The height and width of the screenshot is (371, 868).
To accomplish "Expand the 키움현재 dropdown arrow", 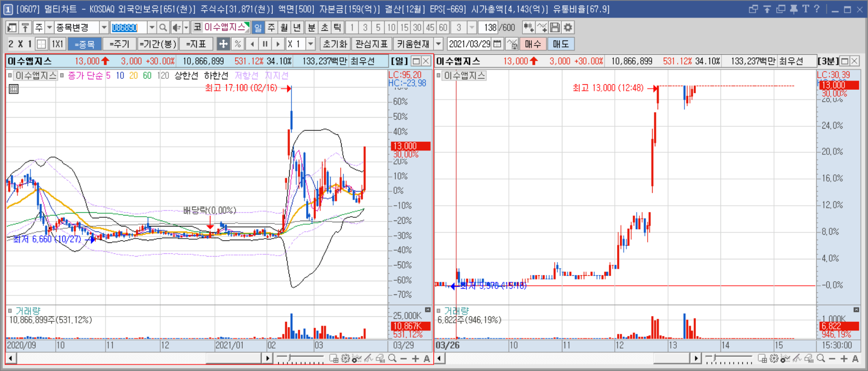I will tap(438, 44).
